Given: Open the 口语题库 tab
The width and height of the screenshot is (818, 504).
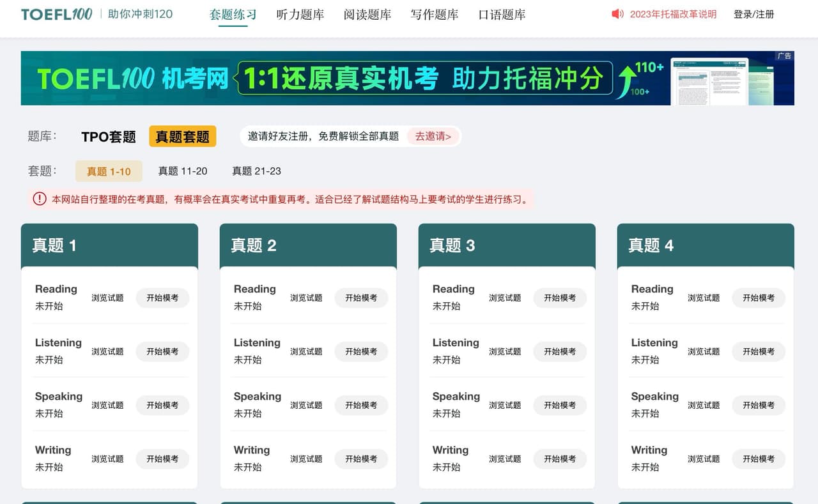Looking at the screenshot, I should click(x=502, y=14).
